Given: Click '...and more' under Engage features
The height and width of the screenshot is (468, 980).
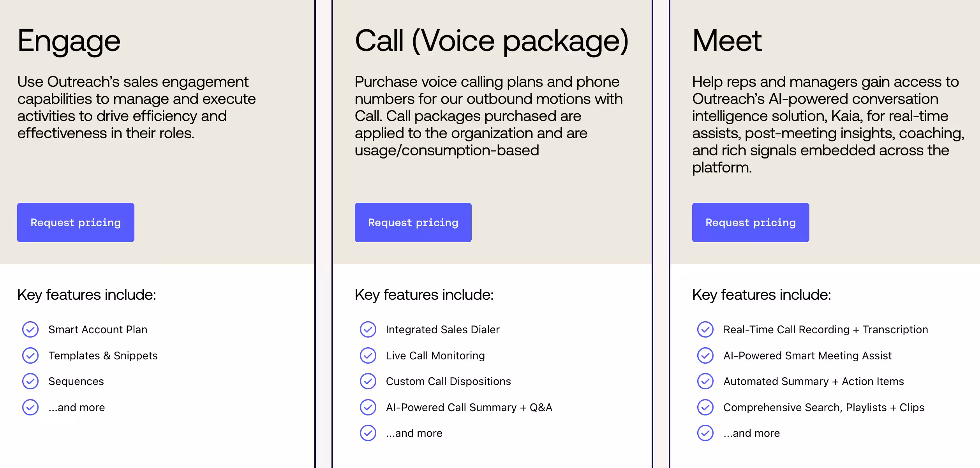Looking at the screenshot, I should [x=77, y=407].
